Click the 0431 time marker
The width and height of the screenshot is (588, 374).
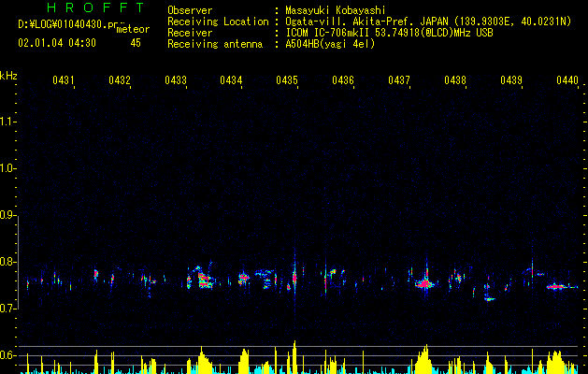click(x=63, y=80)
